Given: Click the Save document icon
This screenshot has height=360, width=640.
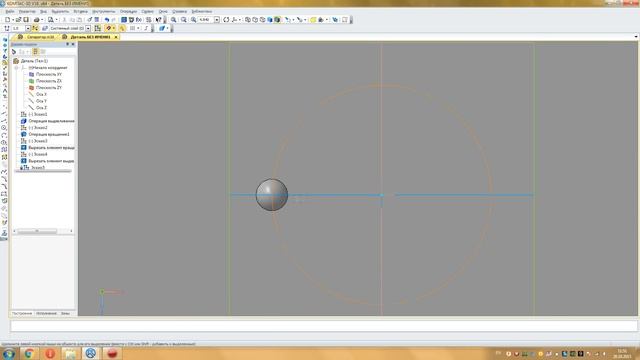Looking at the screenshot, I should 26,20.
